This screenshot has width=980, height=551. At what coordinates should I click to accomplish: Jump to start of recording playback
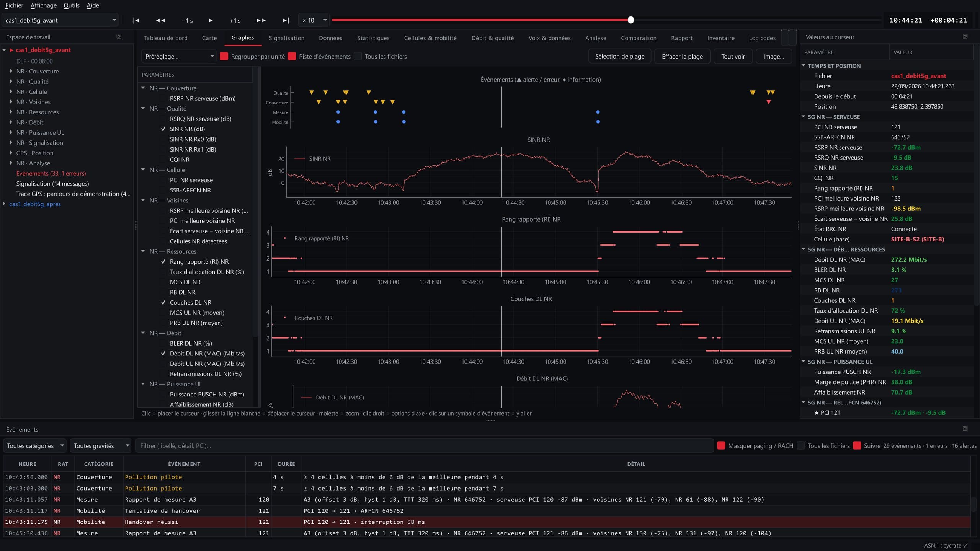tap(136, 20)
